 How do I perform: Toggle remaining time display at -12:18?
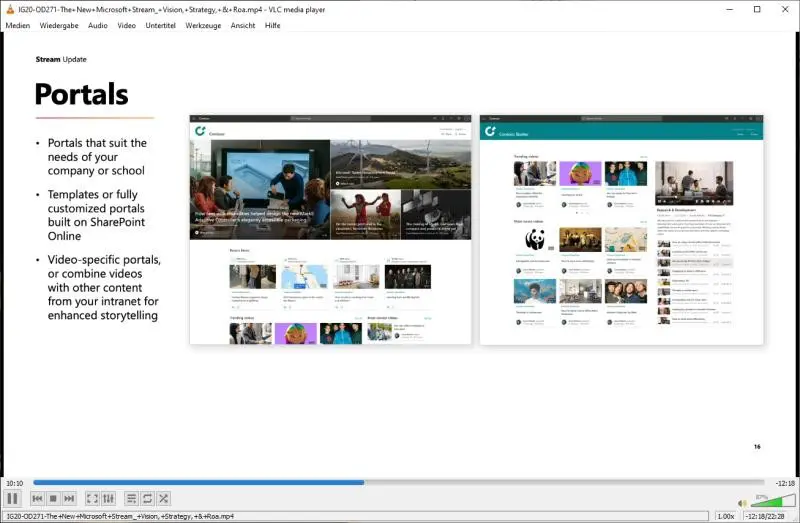click(784, 483)
